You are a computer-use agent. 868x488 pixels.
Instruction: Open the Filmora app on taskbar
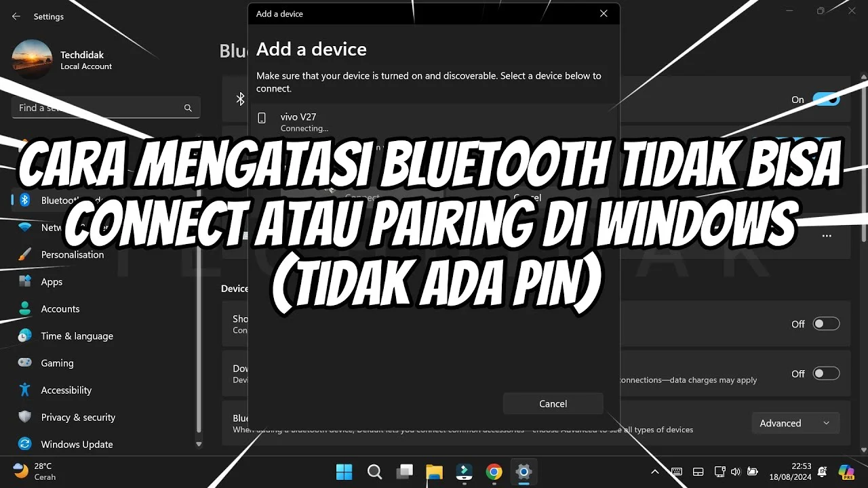coord(464,472)
